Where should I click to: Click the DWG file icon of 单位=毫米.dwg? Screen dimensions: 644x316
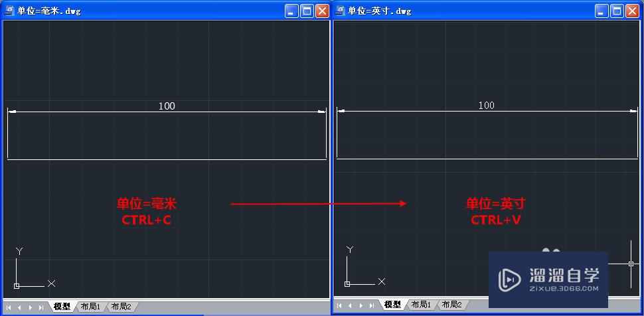[x=9, y=11]
